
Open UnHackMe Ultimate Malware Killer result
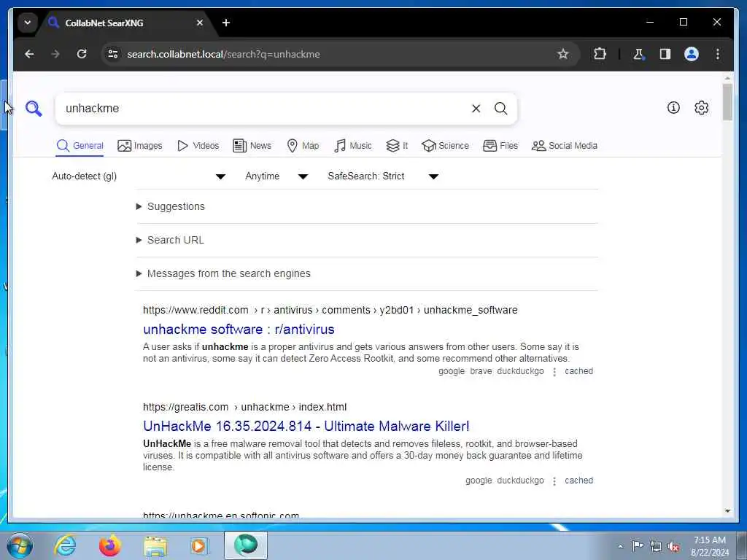point(306,426)
